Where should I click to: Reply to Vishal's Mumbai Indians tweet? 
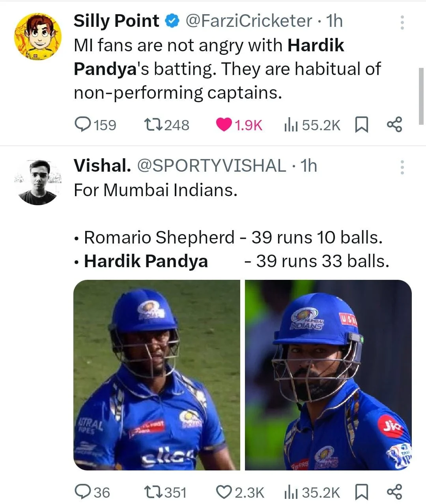(83, 492)
